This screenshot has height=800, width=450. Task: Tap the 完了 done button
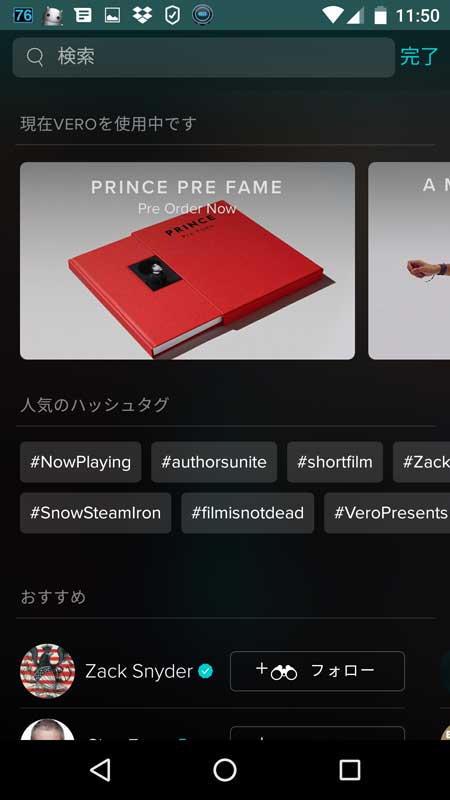coord(419,57)
